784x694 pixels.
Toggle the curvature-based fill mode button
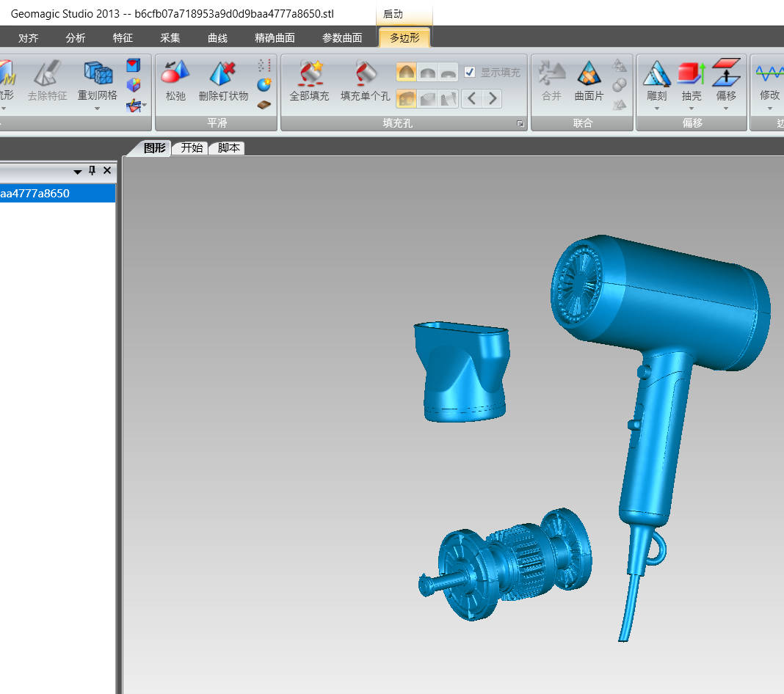[407, 72]
